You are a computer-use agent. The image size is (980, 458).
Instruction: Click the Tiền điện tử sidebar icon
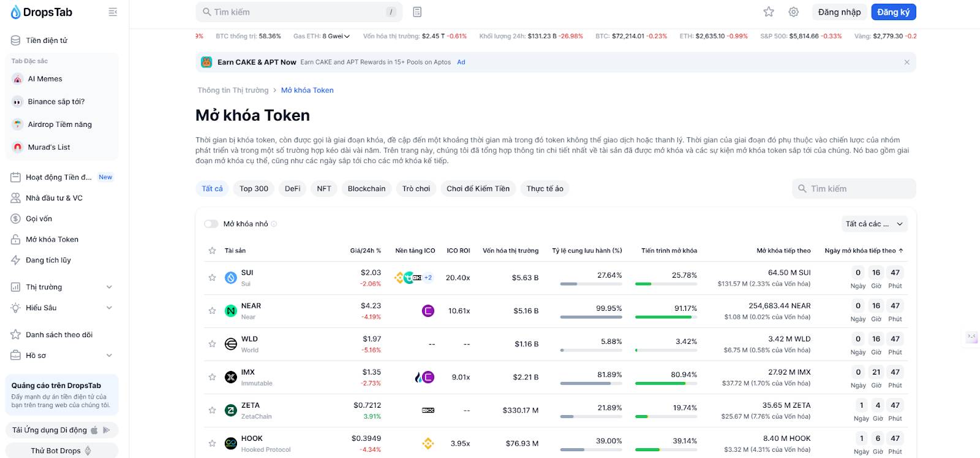pos(16,40)
